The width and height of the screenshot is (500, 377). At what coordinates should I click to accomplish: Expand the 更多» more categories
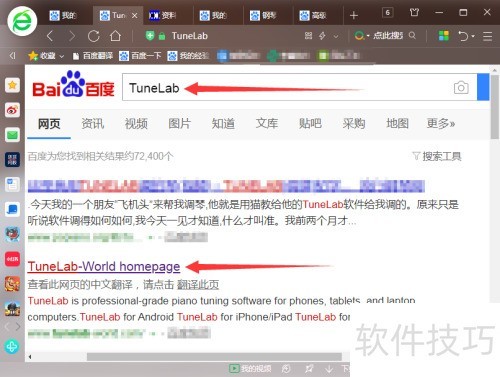pos(441,123)
